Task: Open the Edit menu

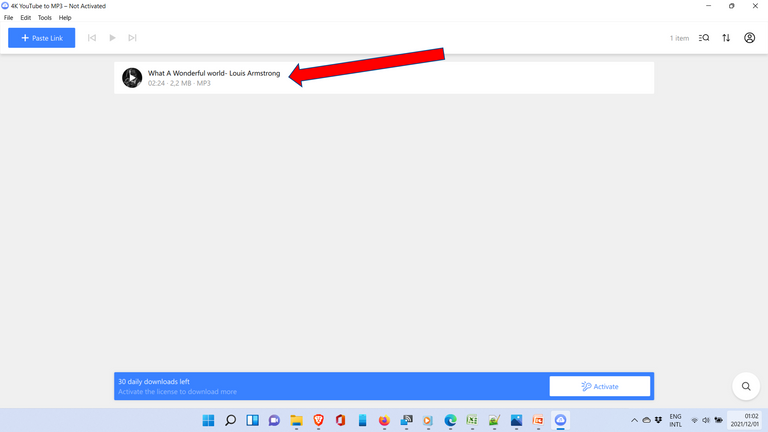Action: (x=25, y=18)
